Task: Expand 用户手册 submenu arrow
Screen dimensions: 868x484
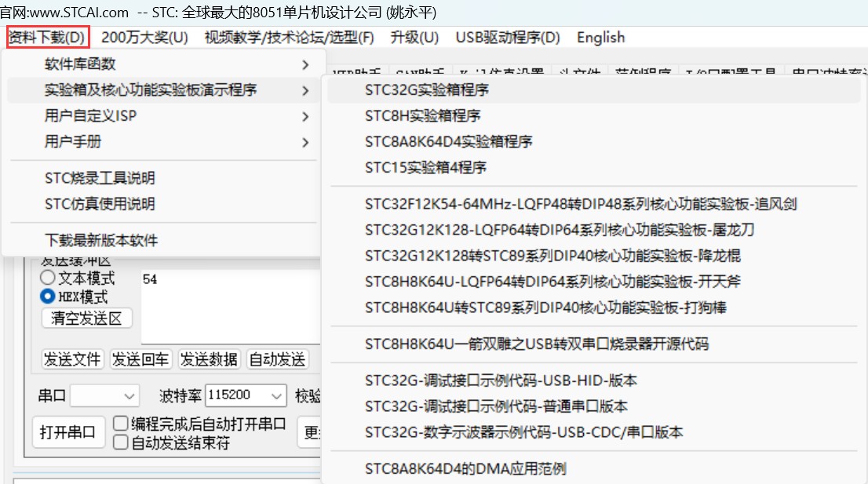Action: click(x=305, y=142)
